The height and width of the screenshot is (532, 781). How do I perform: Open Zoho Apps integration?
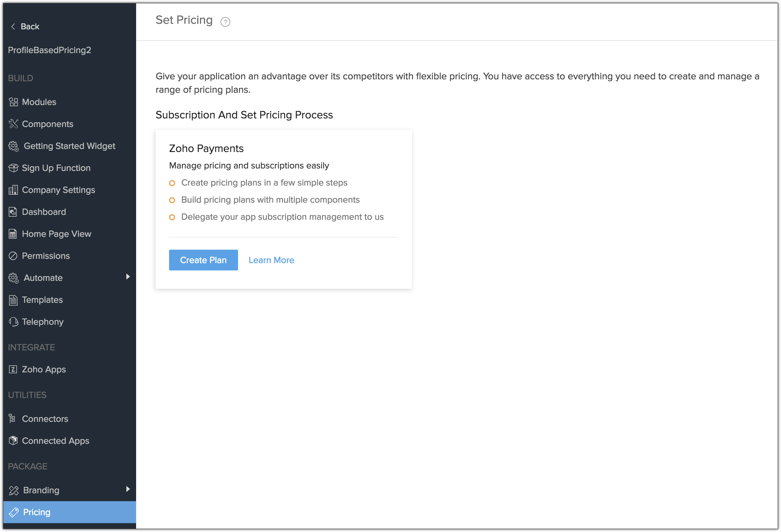[70, 370]
